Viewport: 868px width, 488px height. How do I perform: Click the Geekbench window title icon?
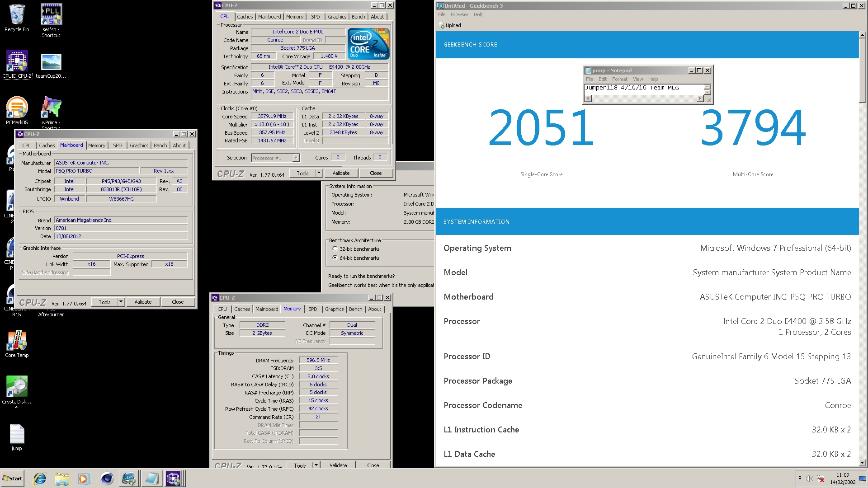coord(440,6)
